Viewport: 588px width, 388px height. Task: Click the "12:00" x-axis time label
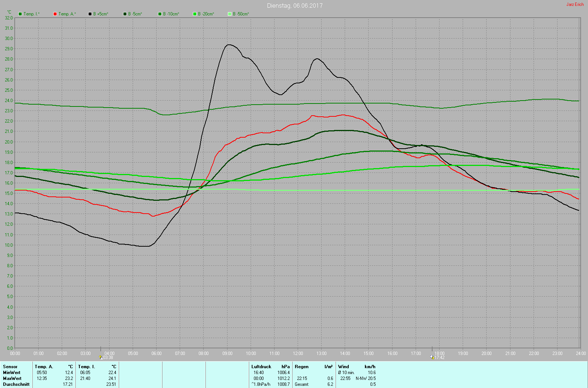[298, 353]
